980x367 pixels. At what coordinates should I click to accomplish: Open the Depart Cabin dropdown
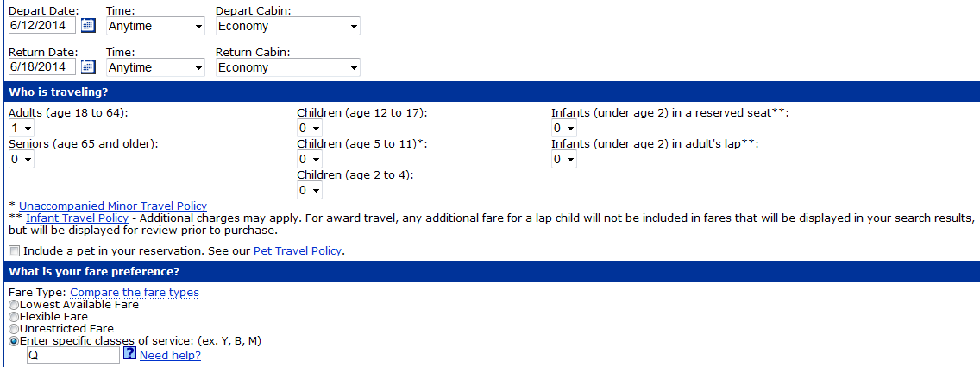point(287,26)
